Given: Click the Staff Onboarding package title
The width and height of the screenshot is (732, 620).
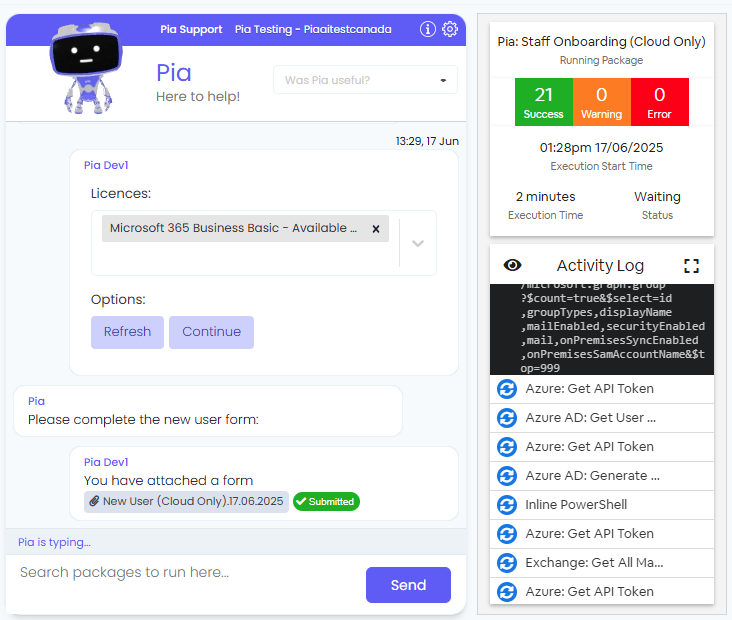Looking at the screenshot, I should pos(601,42).
